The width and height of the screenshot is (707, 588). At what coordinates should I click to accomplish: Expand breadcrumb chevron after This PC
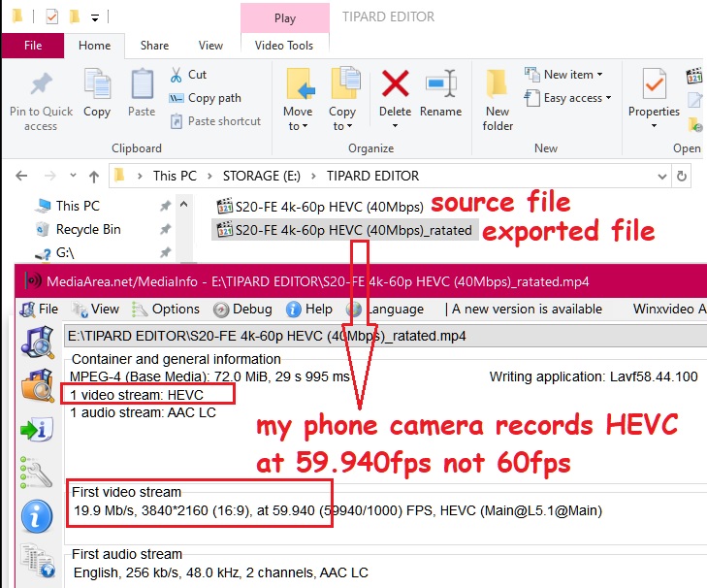coord(209,176)
